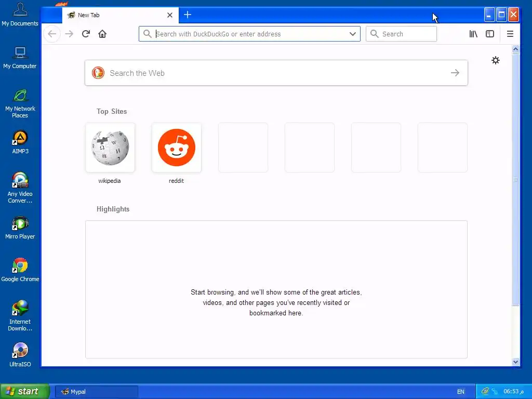The width and height of the screenshot is (532, 399).
Task: Toggle the sidebar panel icon
Action: click(x=489, y=34)
